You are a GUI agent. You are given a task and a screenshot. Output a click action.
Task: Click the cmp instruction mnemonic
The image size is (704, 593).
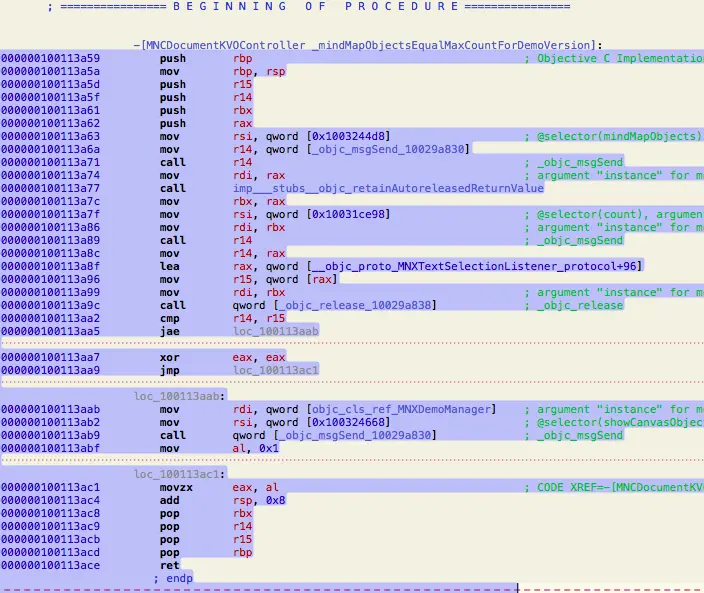click(x=170, y=319)
